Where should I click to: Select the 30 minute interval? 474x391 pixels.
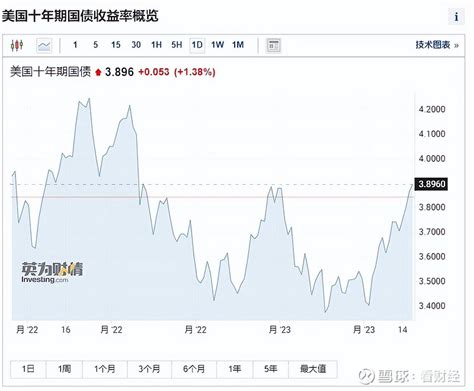pos(136,45)
